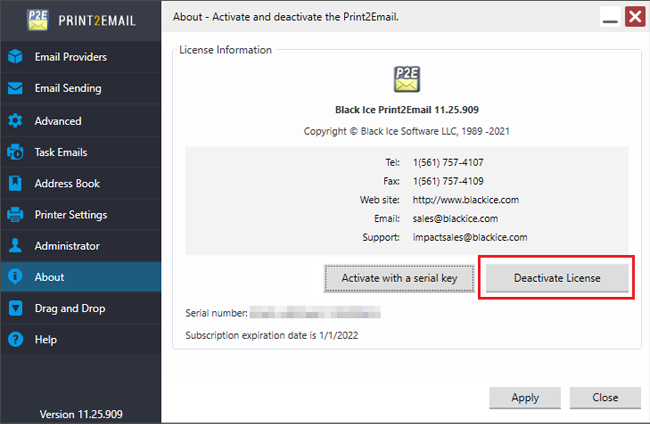This screenshot has width=650, height=424.
Task: Switch to Printer Settings
Action: click(x=81, y=215)
